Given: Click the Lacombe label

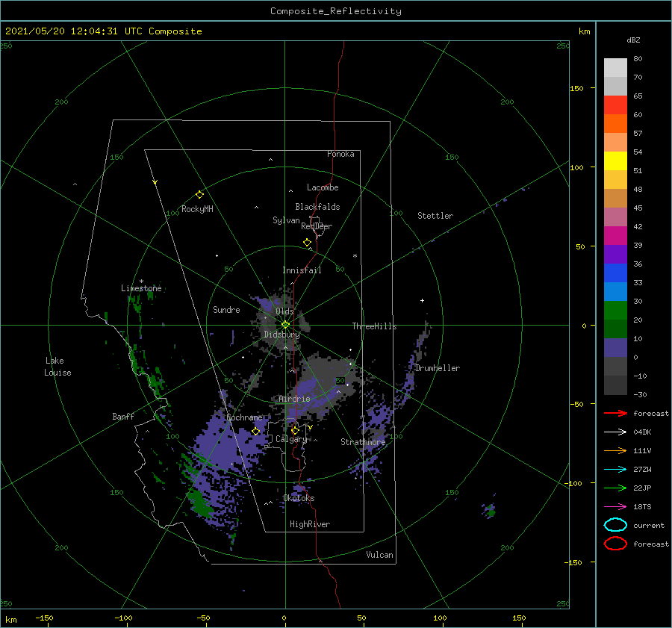Looking at the screenshot, I should pyautogui.click(x=323, y=187).
